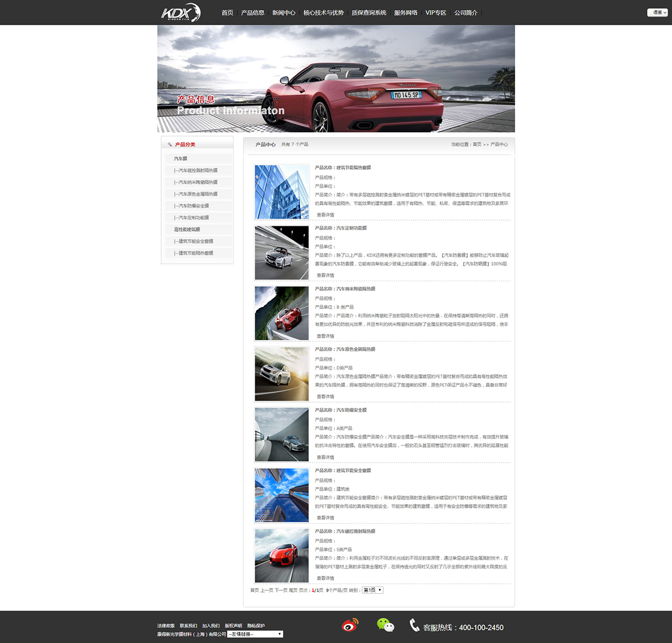The image size is (672, 643).
Task: Go to 新闻中心 in the navigation bar
Action: [x=284, y=12]
